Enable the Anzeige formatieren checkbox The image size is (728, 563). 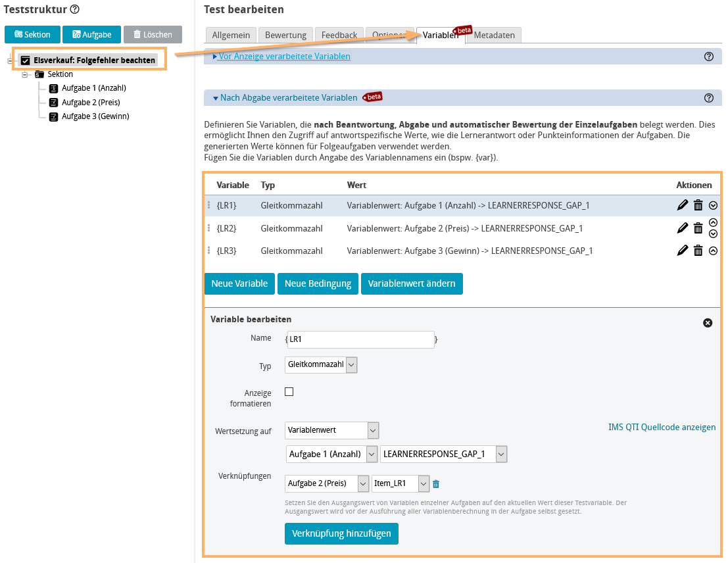(289, 391)
